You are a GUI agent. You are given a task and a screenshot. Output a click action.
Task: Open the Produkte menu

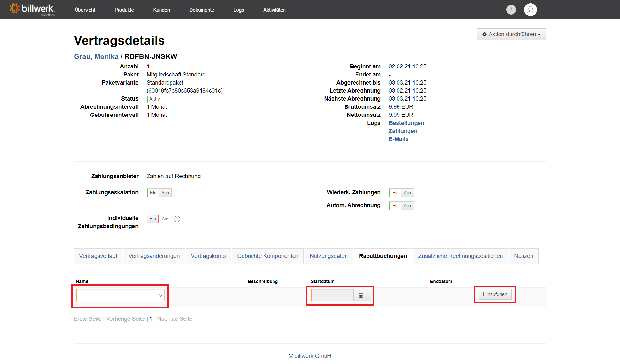point(124,10)
